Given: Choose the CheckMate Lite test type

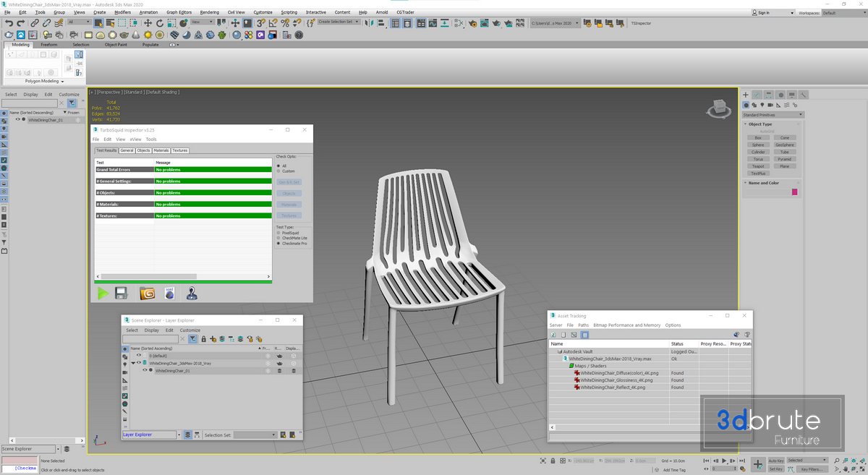Looking at the screenshot, I should (x=278, y=238).
